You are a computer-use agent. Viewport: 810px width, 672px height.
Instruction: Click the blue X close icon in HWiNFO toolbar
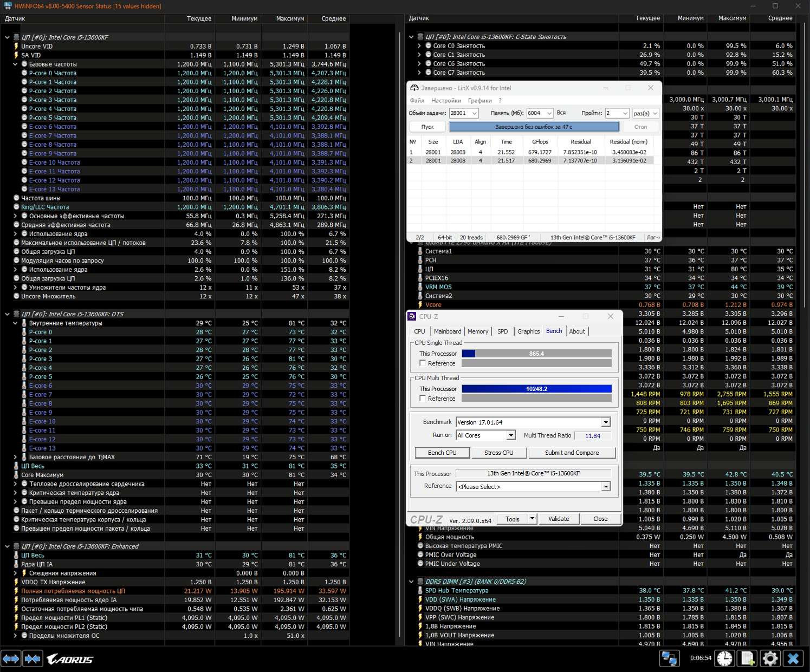point(794,658)
